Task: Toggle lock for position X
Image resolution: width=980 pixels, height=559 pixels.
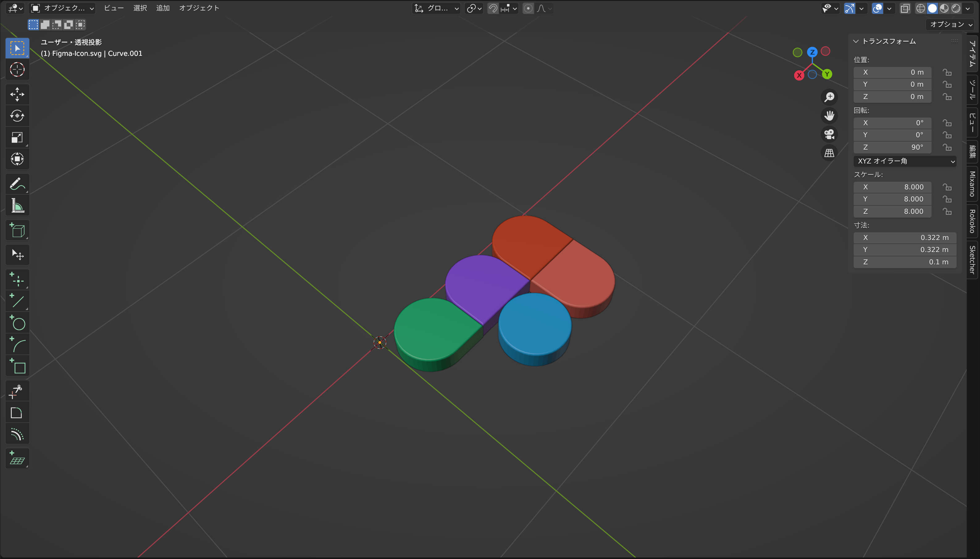Action: 947,72
